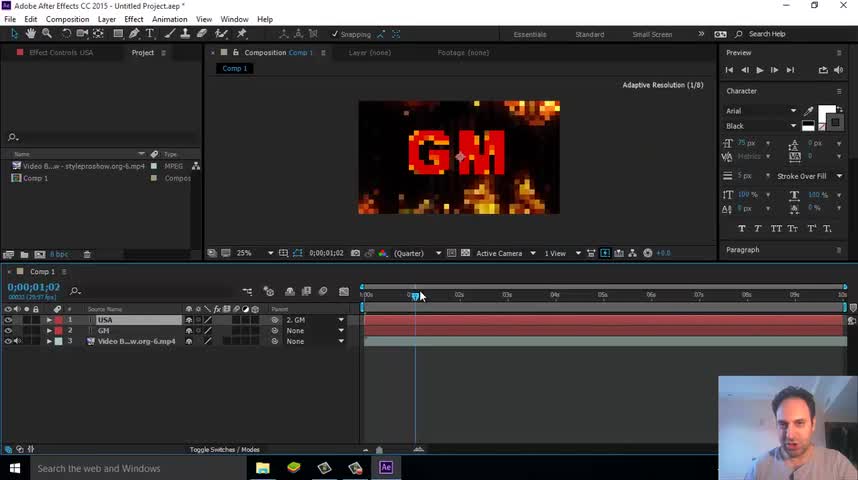Select the Puppet Pin tool

[x=242, y=34]
